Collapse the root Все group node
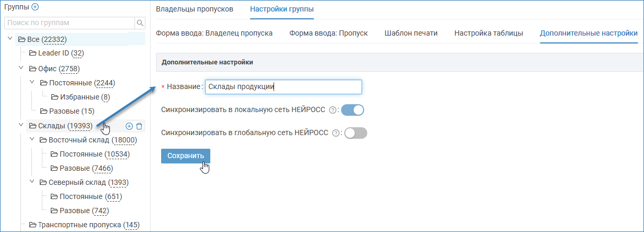644x232 pixels. [x=10, y=39]
